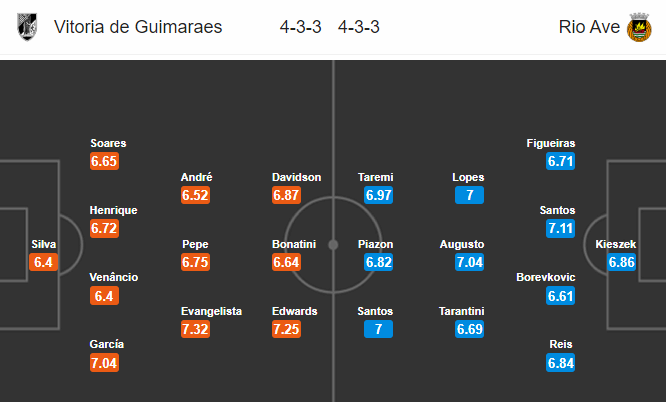This screenshot has height=402, width=666.
Task: Click the home 4-3-3 formation label
Action: click(x=300, y=27)
